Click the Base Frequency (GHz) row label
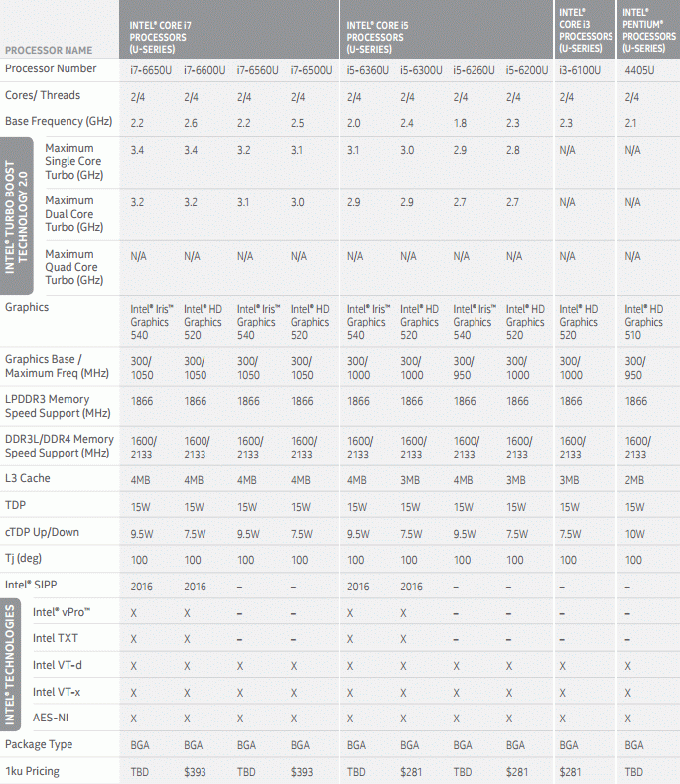Viewport: 680px width, 784px height. click(x=59, y=121)
